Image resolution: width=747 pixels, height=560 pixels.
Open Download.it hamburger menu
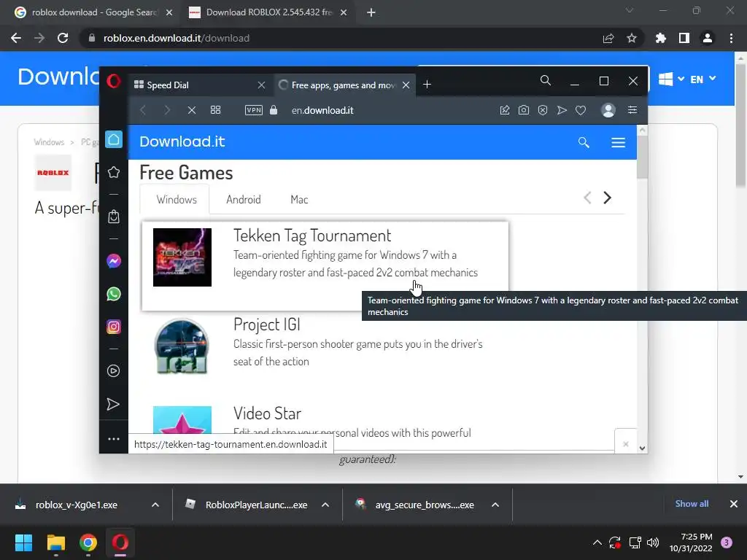[x=618, y=142]
